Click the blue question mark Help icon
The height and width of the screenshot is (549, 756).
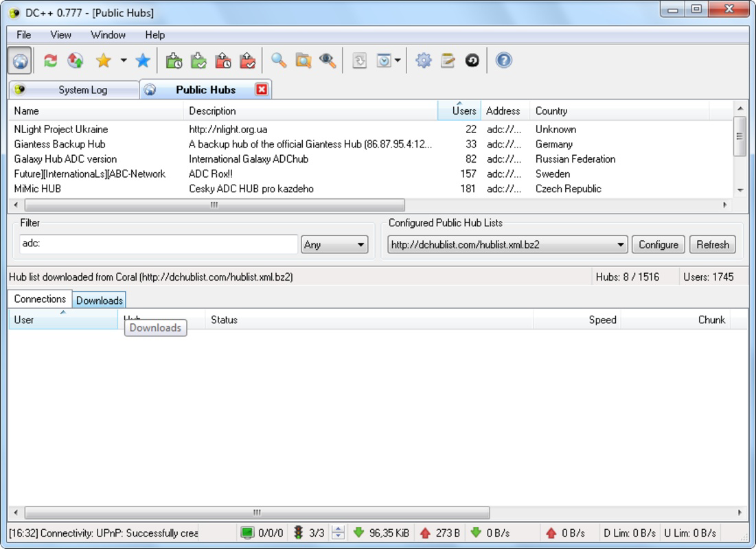click(x=503, y=60)
